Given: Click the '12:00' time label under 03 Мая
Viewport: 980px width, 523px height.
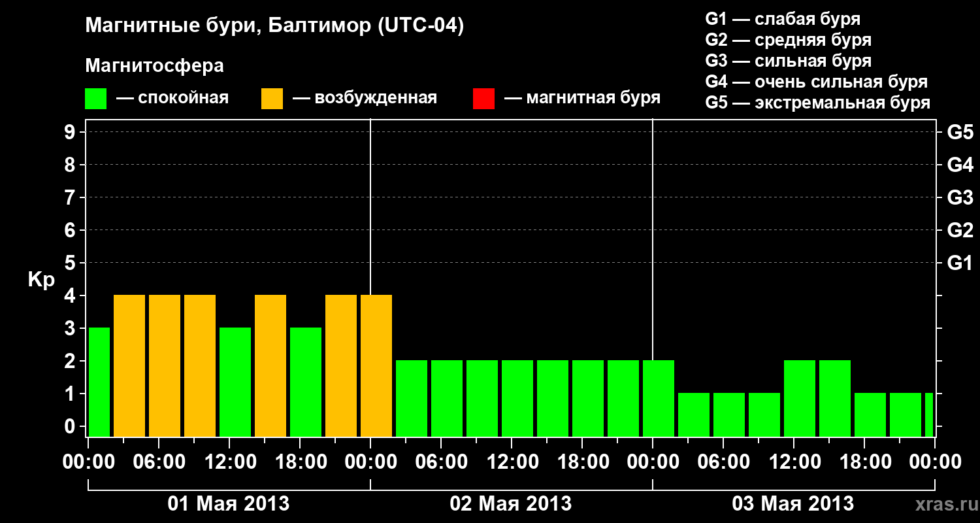Looking at the screenshot, I should point(794,462).
